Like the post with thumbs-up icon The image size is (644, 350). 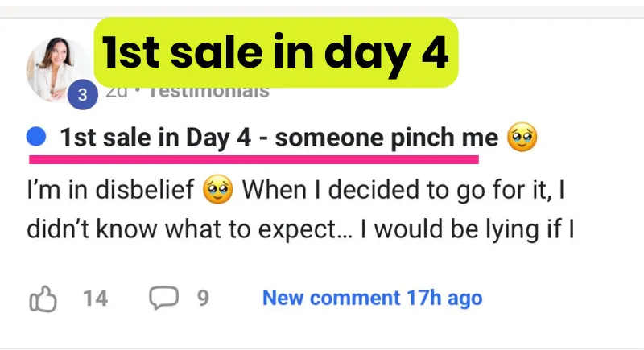(x=43, y=299)
